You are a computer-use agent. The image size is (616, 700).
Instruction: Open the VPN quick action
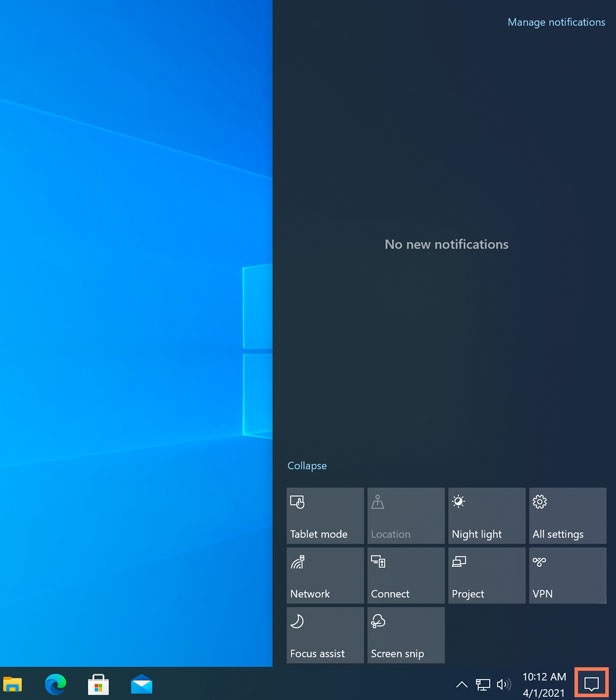tap(567, 576)
